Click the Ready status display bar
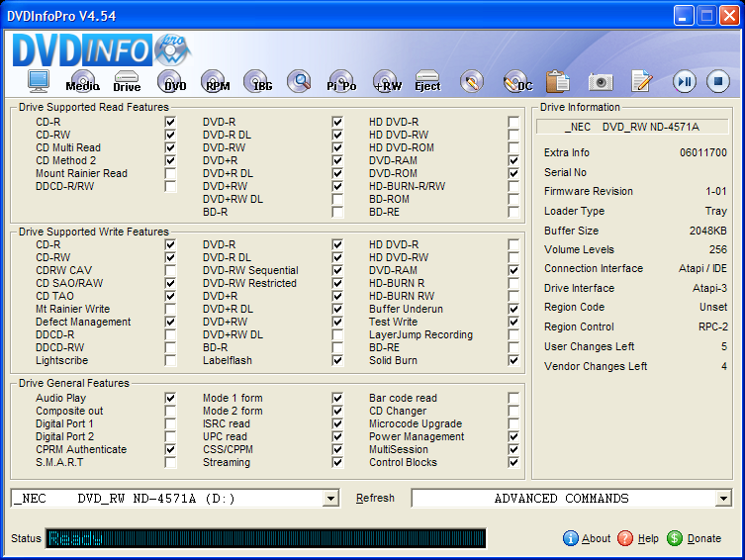 tap(265, 538)
